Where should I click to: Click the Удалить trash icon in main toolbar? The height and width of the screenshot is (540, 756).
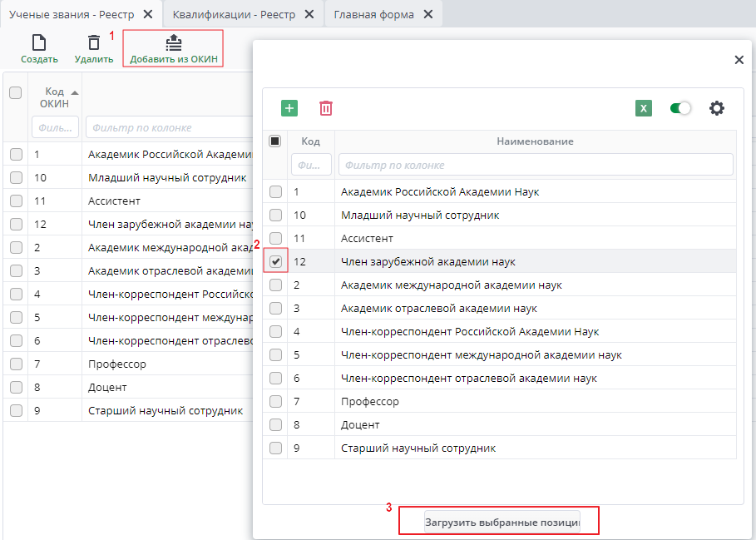93,43
